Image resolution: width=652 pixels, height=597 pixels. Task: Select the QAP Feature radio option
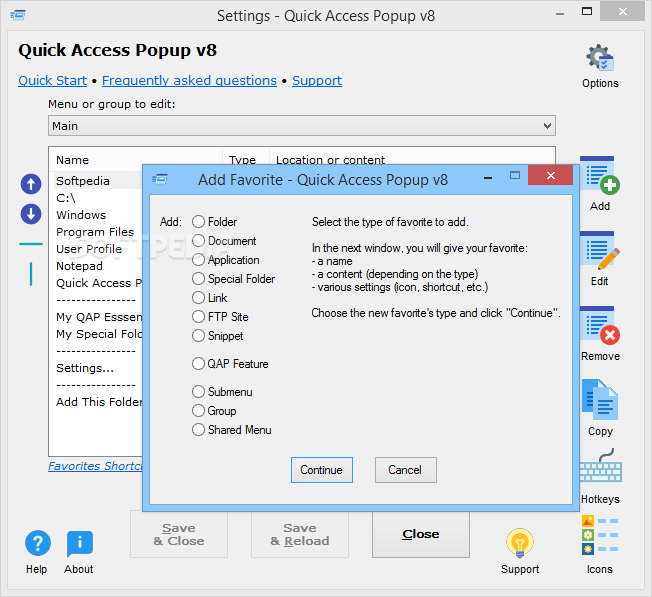click(198, 364)
